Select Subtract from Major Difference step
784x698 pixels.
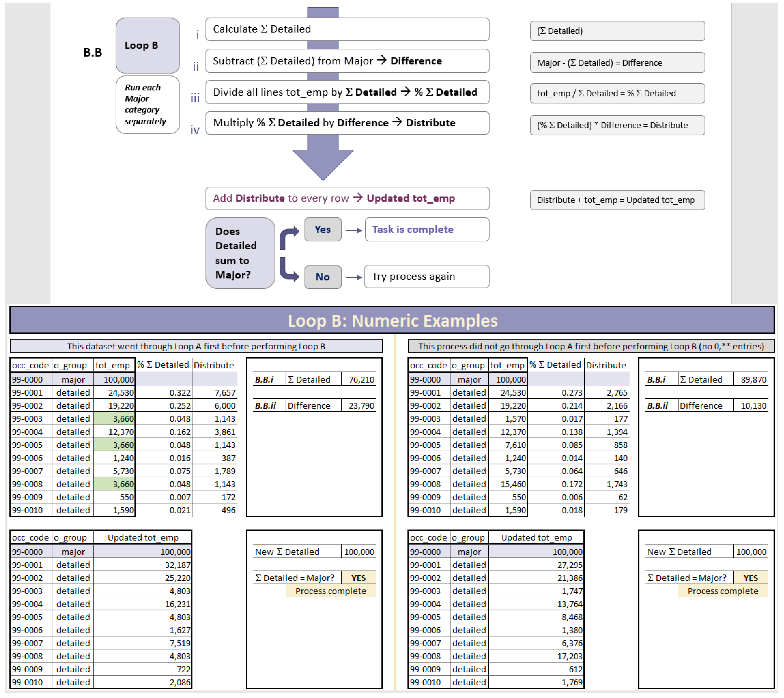coord(347,61)
